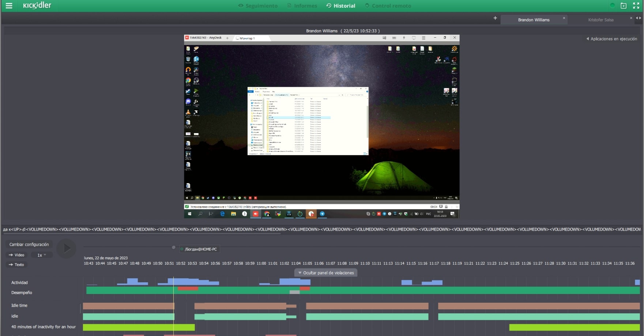644x336 pixels.
Task: Open the Seguimiento section
Action: coord(258,6)
